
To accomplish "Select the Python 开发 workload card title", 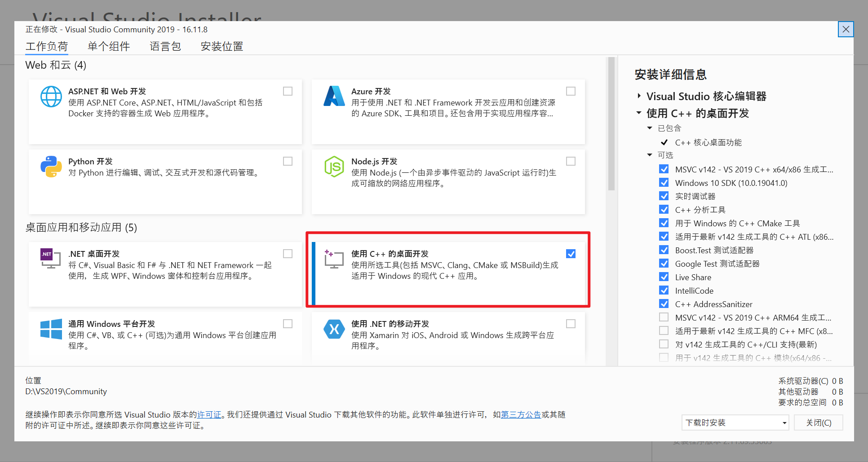I will [90, 161].
